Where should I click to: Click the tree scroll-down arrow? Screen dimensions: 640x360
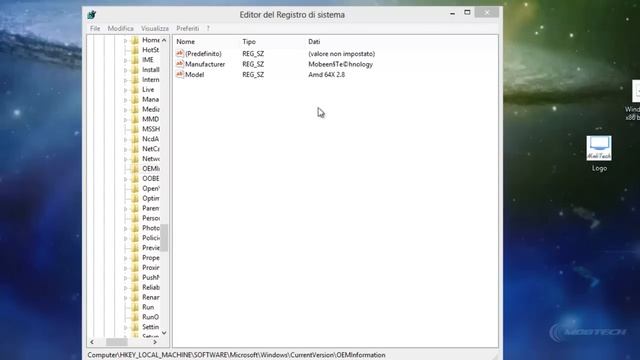click(x=164, y=333)
